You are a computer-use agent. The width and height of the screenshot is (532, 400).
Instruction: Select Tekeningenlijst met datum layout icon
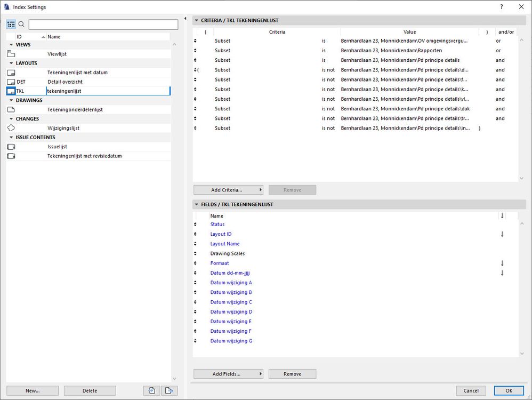[x=11, y=73]
